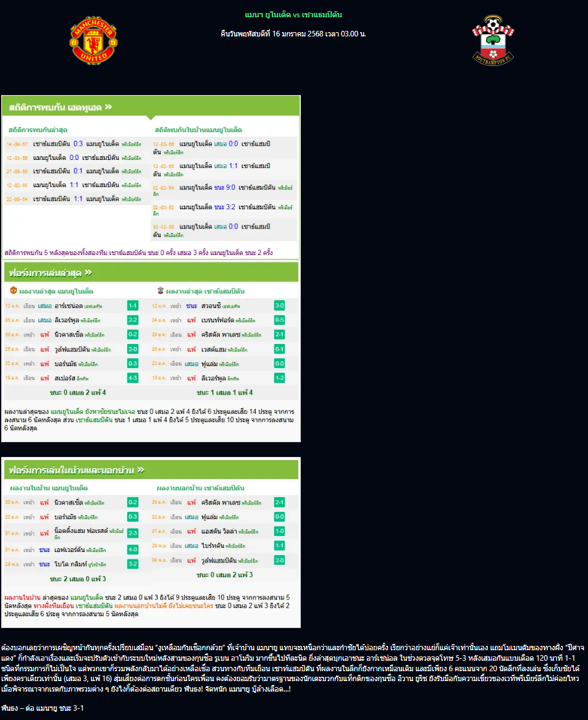This screenshot has width=588, height=720.
Task: Click the 2-3 score badge for น็อตติ้งแฮม ฟอเรสต์
Action: (132, 533)
